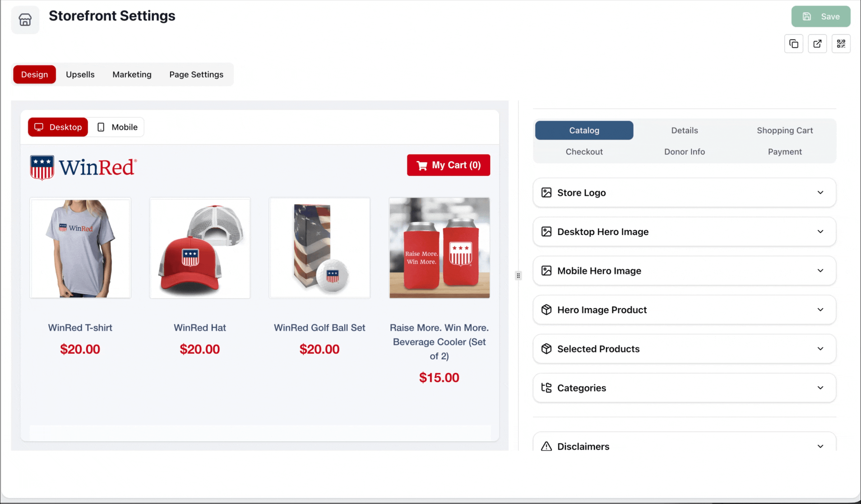Click the Desktop Hero Image picture icon
The height and width of the screenshot is (504, 861).
coord(546,231)
